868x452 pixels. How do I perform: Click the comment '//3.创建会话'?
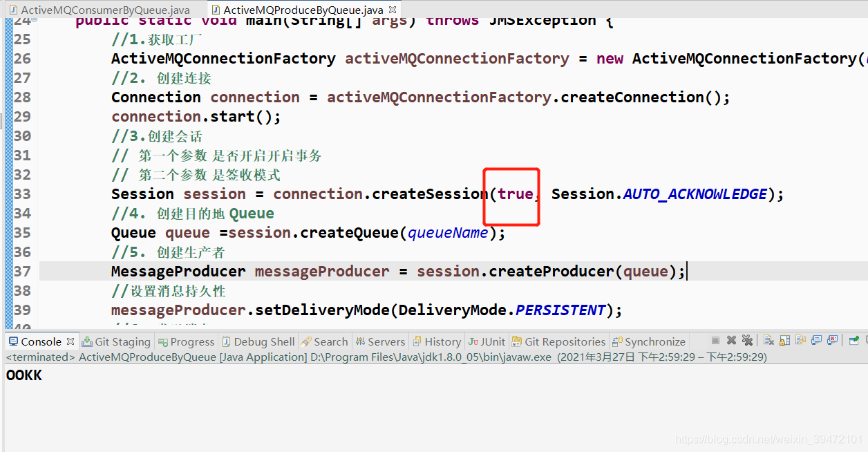[x=157, y=136]
